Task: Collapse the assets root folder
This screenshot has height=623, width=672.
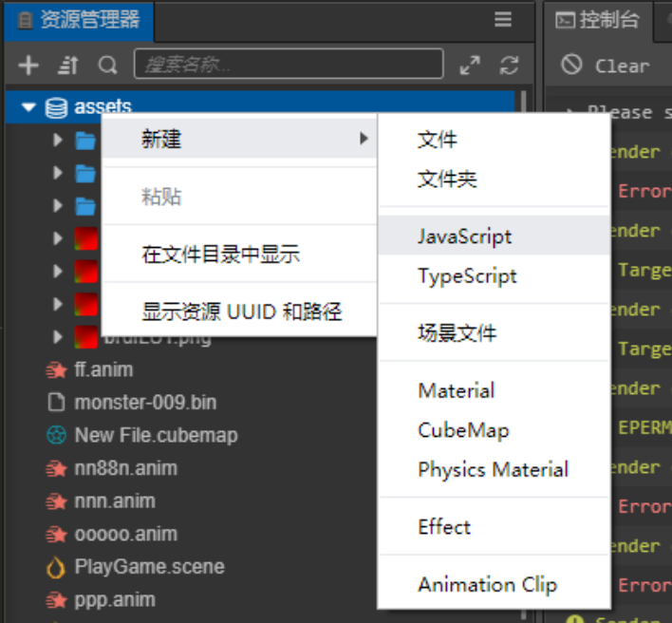Action: [28, 107]
